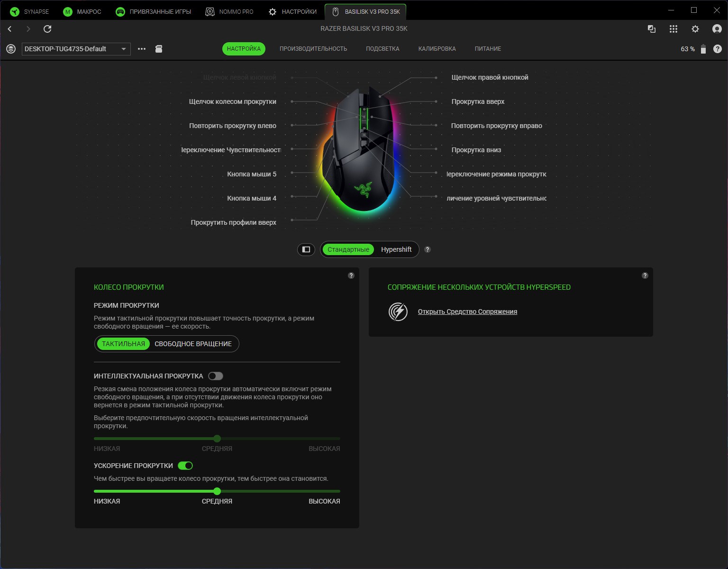
Task: Expand the DESKTOP-TUG4735-Default profile dropdown
Action: click(x=76, y=49)
